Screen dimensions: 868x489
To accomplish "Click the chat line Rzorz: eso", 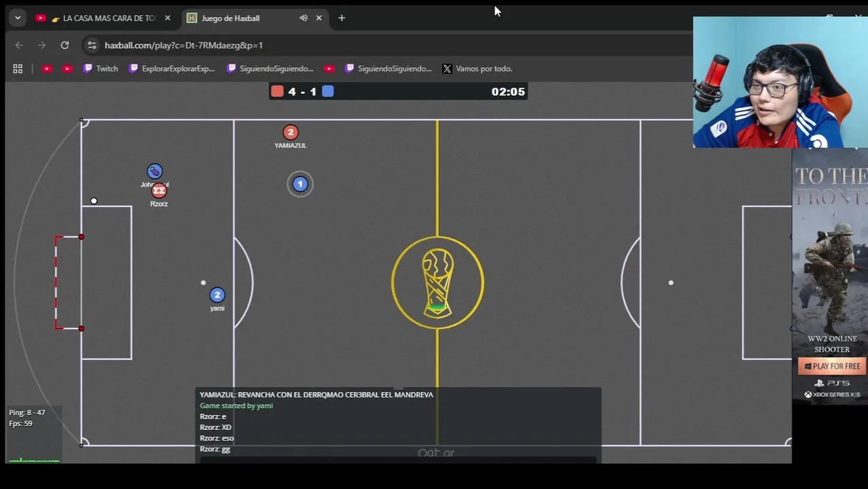I will 217,438.
